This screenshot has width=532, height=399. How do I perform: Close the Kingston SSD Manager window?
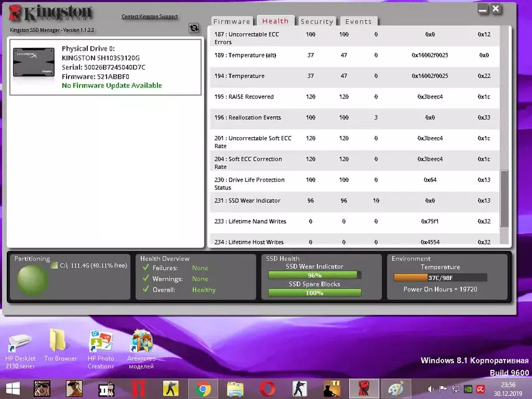(x=496, y=9)
